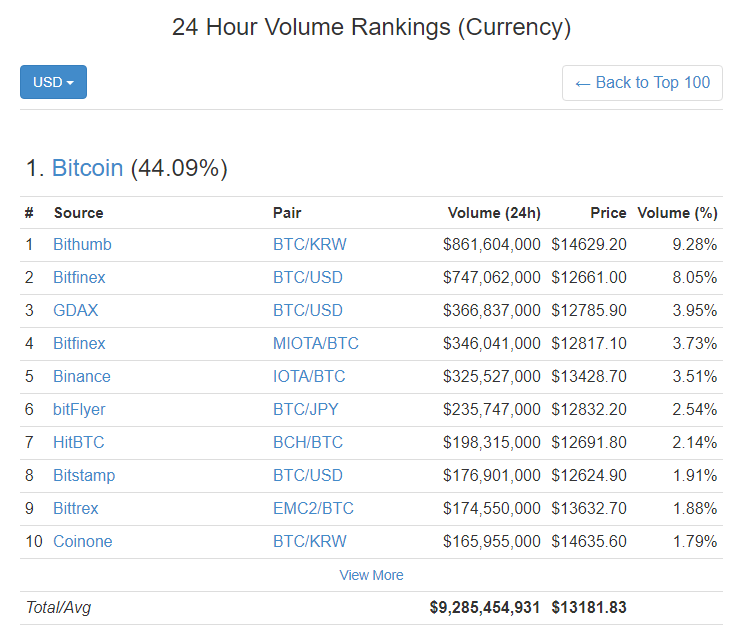Select the MIOTA/BTC pair link
The height and width of the screenshot is (635, 733).
coord(315,343)
